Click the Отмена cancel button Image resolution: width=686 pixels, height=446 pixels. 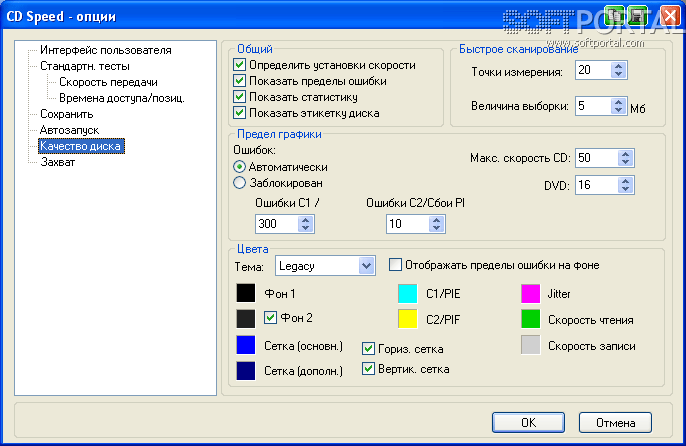(x=616, y=422)
